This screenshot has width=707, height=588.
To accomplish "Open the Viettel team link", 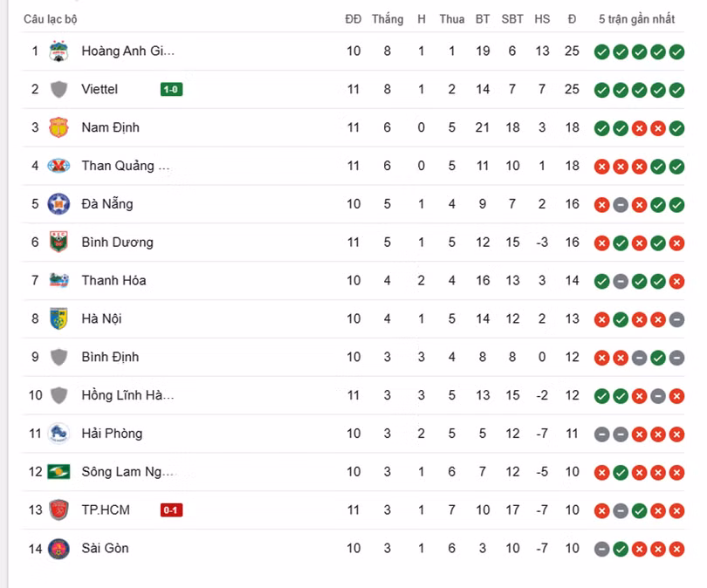I will tap(100, 89).
